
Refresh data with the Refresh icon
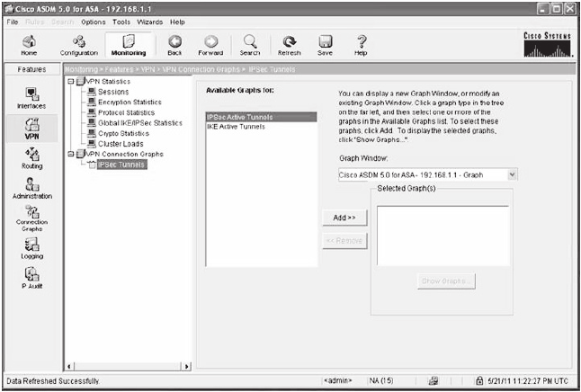pos(289,45)
